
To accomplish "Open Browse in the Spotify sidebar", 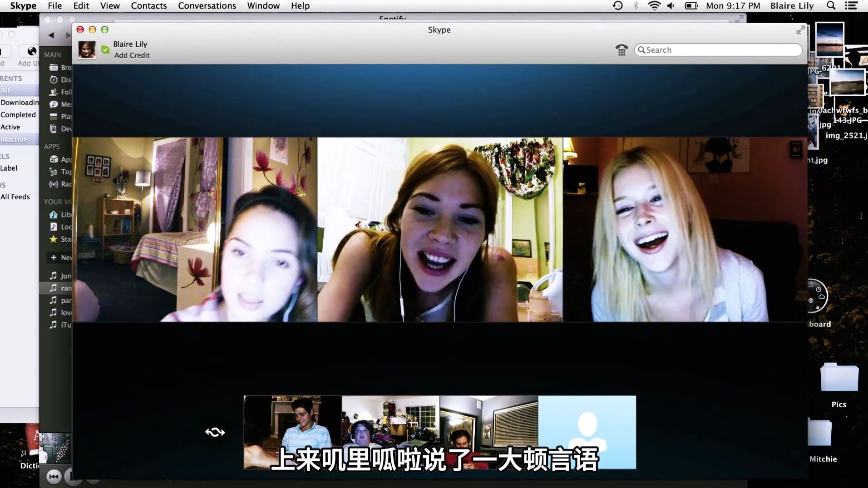I will click(60, 68).
